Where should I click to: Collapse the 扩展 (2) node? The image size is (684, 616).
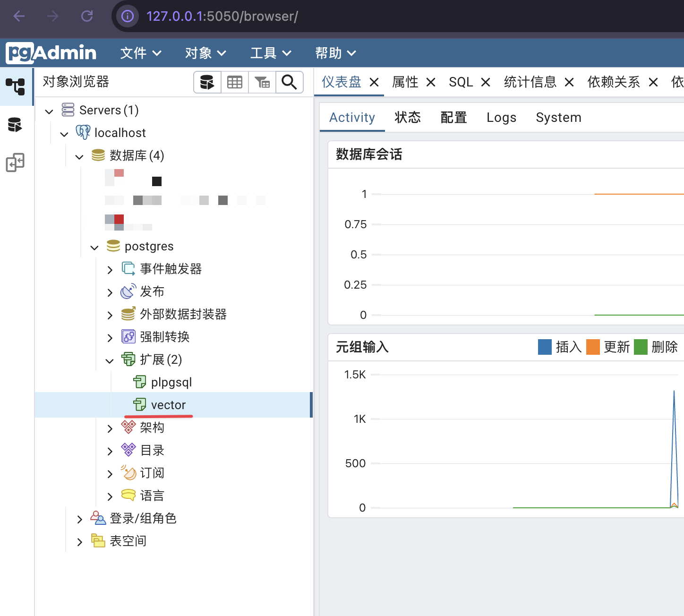(x=110, y=361)
